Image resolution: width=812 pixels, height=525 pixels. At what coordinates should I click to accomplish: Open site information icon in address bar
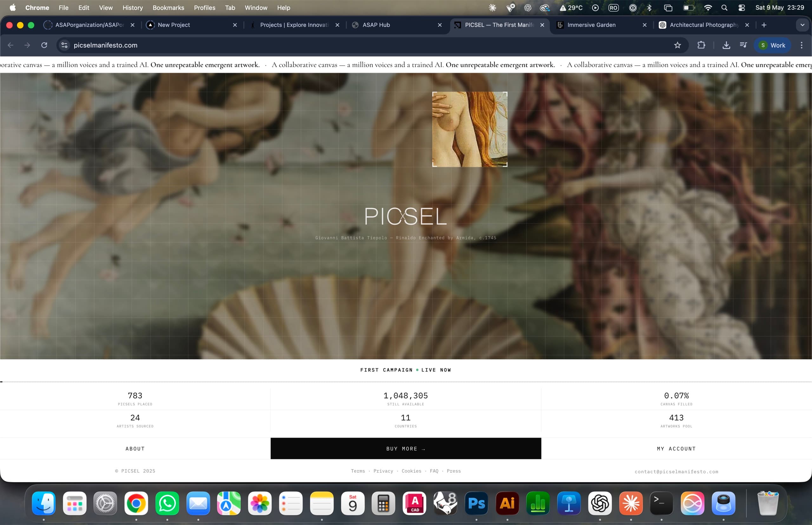(x=64, y=45)
